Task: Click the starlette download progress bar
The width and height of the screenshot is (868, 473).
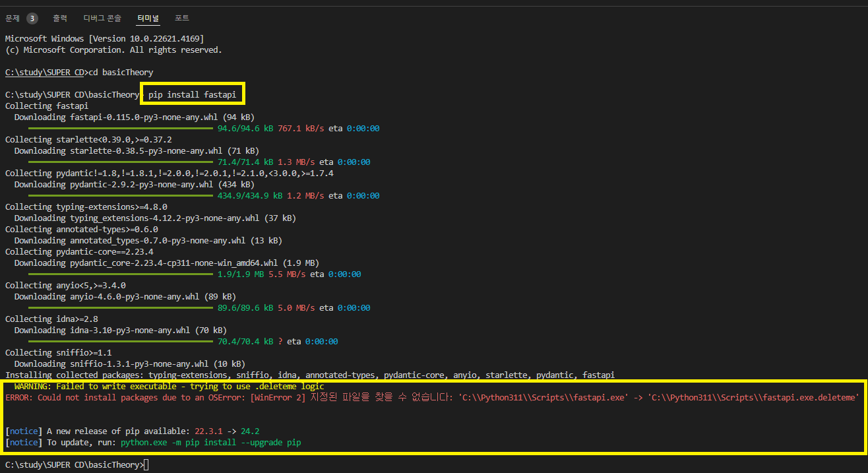Action: coord(121,162)
